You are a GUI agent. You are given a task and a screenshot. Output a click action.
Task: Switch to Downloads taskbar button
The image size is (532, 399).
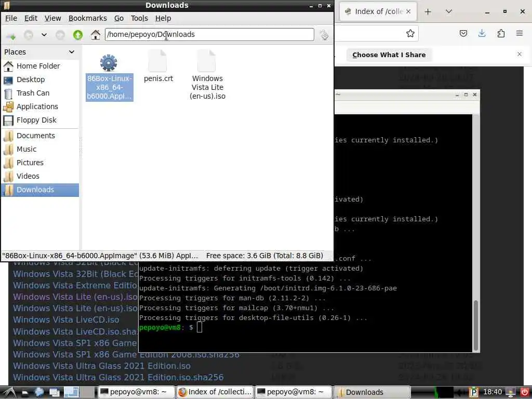coord(372,392)
